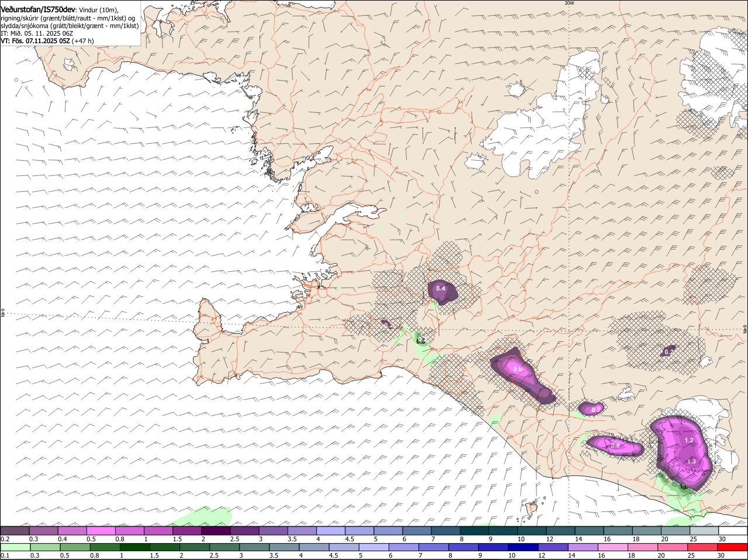Choose the lower legend swatch labeled 0.5
This screenshot has width=748, height=560.
pos(75,547)
